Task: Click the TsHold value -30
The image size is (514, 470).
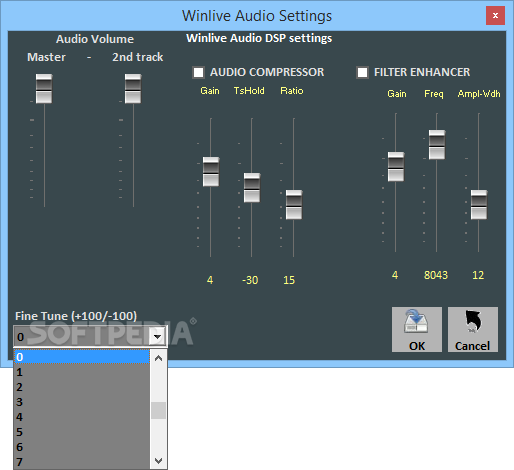Action: tap(250, 280)
